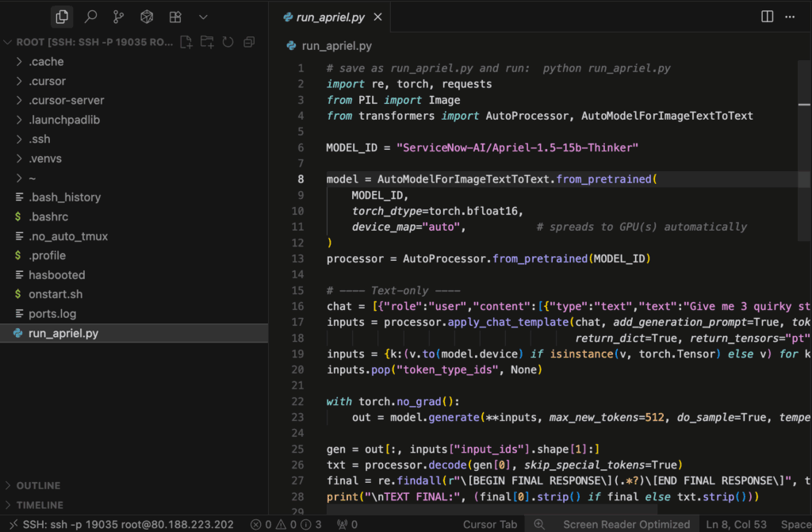Open the .bashrc file
The image size is (812, 532).
click(x=48, y=216)
